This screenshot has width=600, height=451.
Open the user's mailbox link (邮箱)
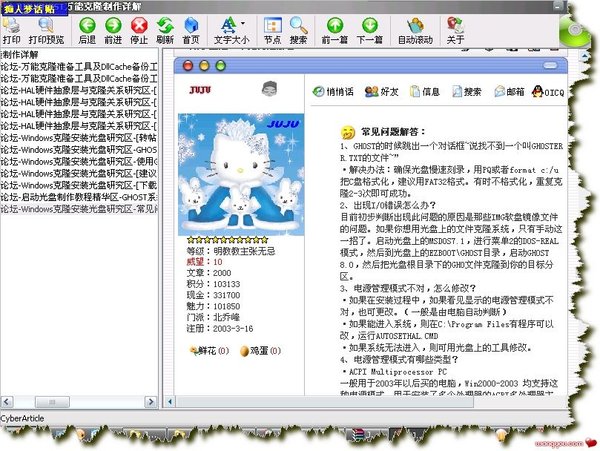click(x=509, y=92)
